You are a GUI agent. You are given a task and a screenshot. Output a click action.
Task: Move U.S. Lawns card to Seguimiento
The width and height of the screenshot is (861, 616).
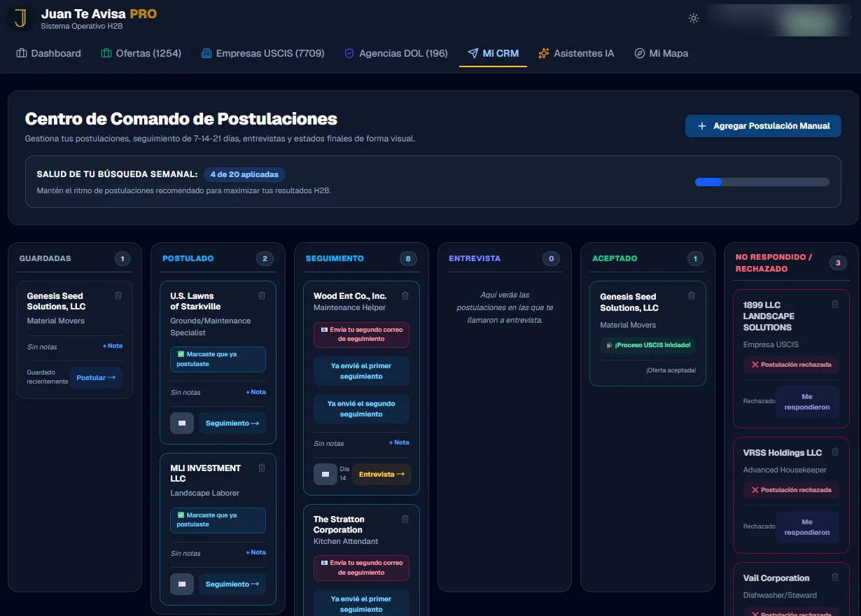[232, 423]
